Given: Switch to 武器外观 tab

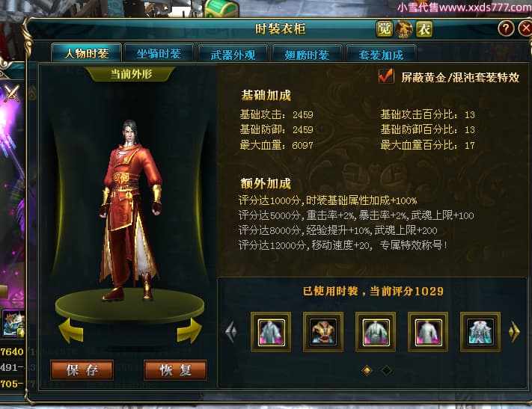Looking at the screenshot, I should tap(233, 55).
